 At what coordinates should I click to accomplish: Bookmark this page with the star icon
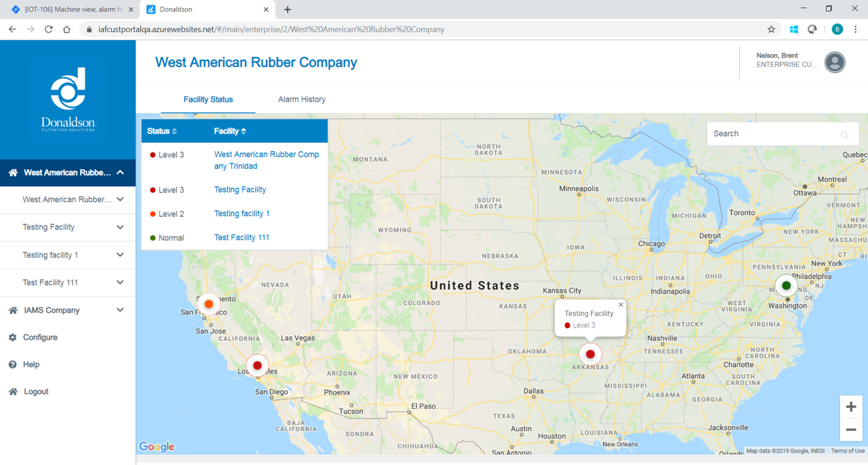coord(771,29)
